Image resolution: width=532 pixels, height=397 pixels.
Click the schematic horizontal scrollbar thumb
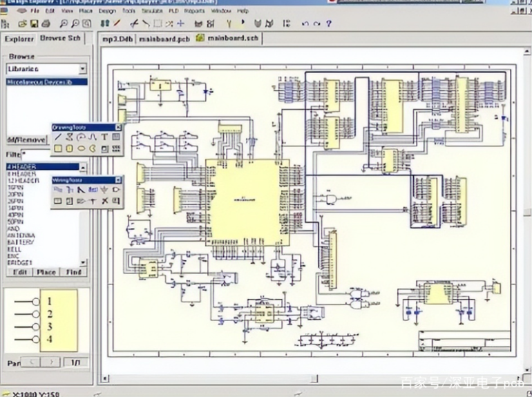pos(315,378)
